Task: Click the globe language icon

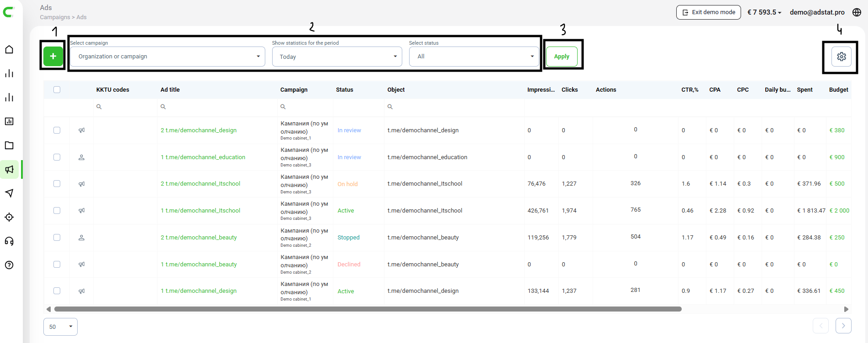Action: click(x=857, y=12)
